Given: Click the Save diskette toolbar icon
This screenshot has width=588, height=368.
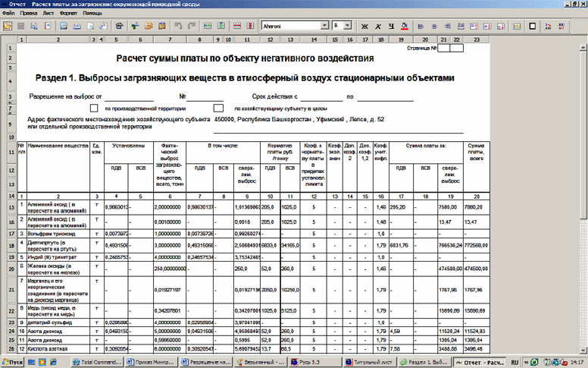Looking at the screenshot, I should (64, 26).
